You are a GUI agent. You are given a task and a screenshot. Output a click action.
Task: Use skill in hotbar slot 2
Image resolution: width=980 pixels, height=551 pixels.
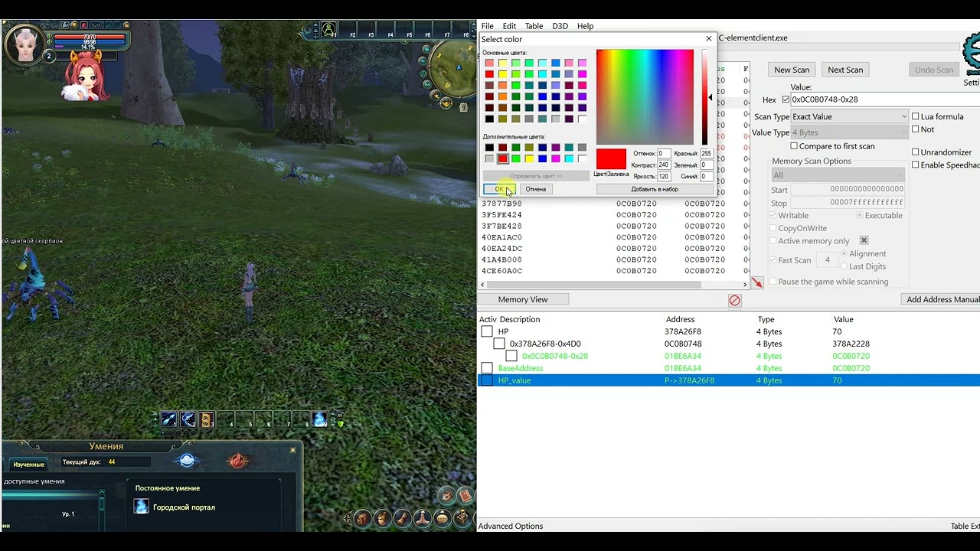(188, 419)
